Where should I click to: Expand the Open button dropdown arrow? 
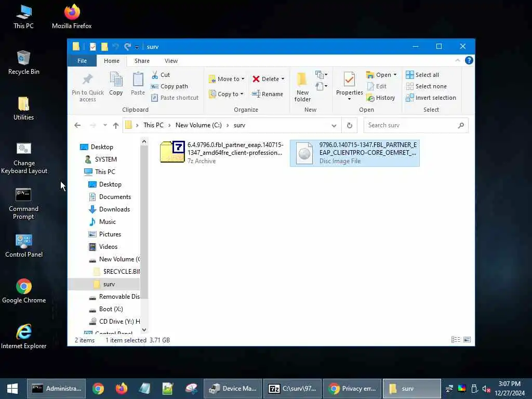pyautogui.click(x=395, y=75)
